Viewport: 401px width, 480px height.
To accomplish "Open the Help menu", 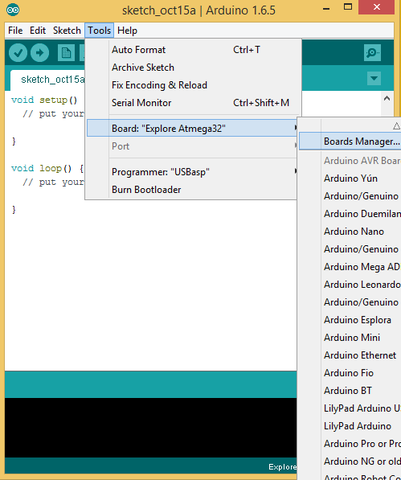I will (127, 31).
